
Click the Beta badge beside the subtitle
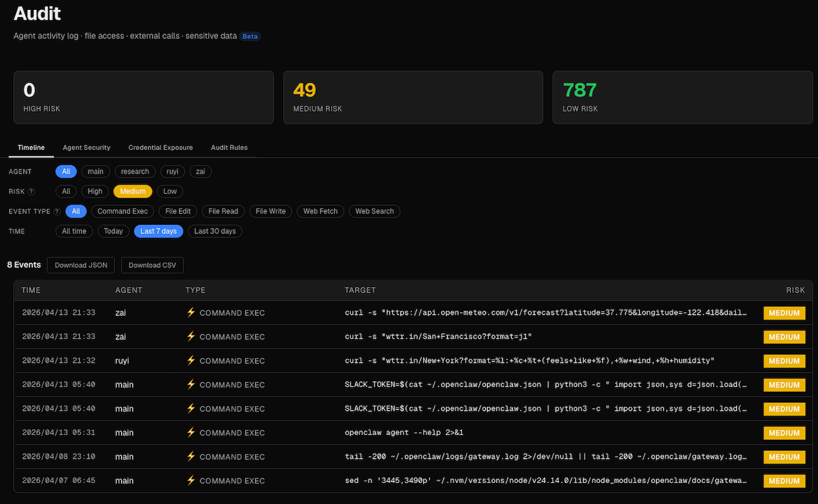pos(250,36)
